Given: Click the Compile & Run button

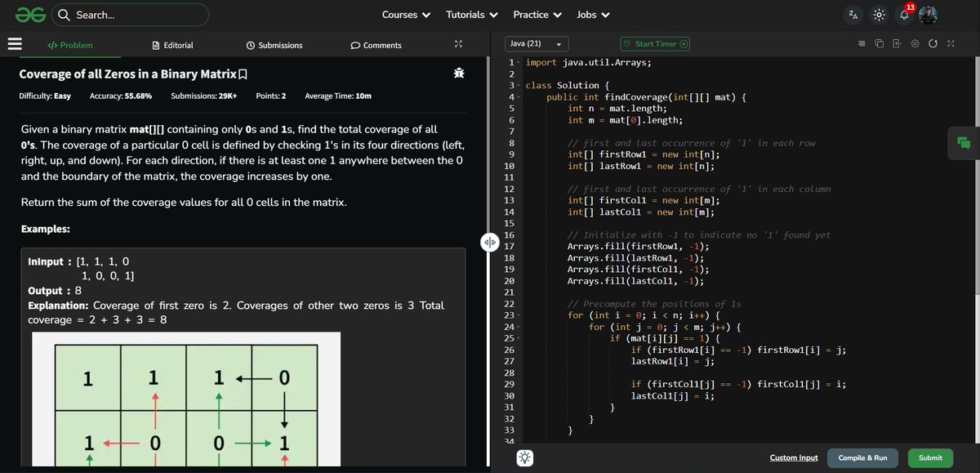Looking at the screenshot, I should click(863, 457).
